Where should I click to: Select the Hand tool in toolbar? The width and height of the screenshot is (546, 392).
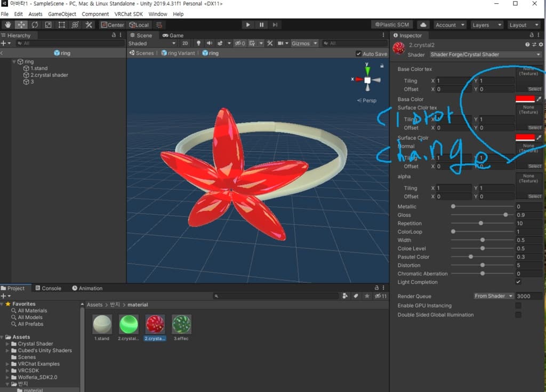[x=8, y=25]
